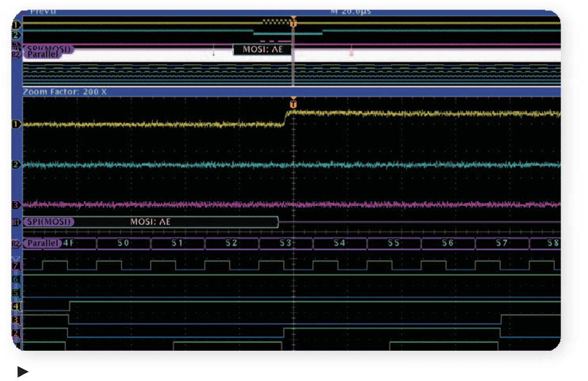Select the SPI(MOSI) bus label in zoom view
The image size is (588, 381).
[50, 222]
